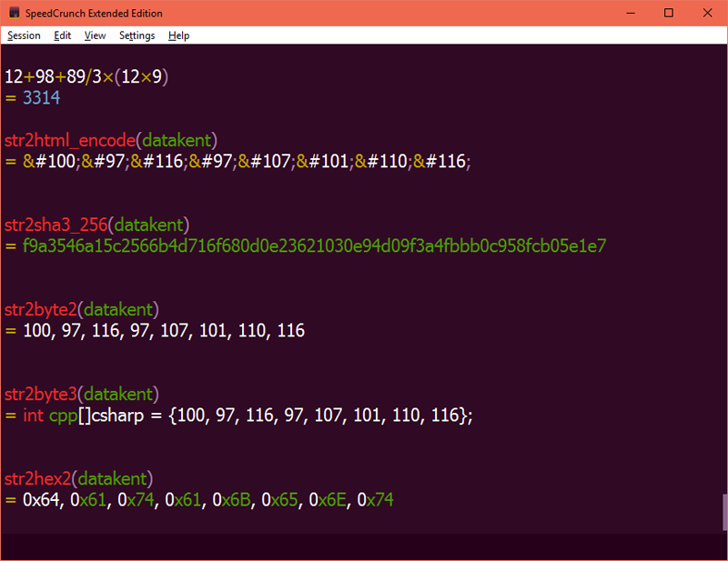Click the expression input field at bottom
The width and height of the screenshot is (728, 561).
pyautogui.click(x=360, y=546)
